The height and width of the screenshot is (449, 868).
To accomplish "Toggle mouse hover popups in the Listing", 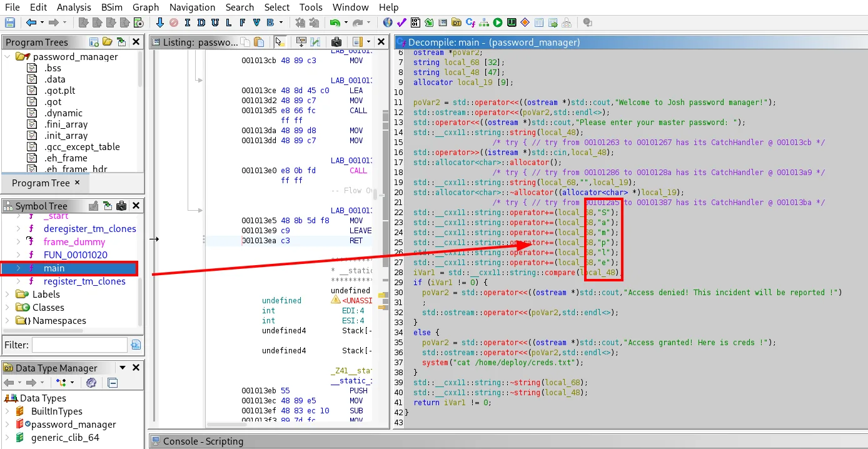I will [x=279, y=42].
